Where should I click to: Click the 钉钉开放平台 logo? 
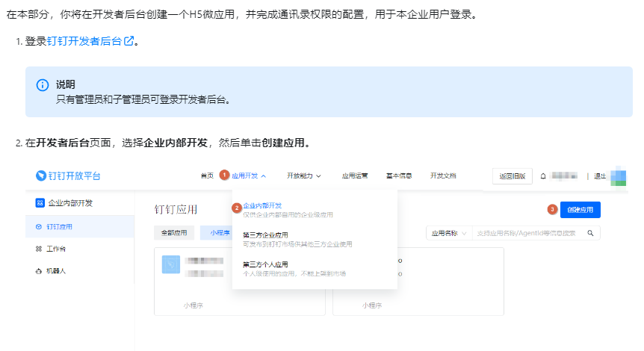[x=68, y=175]
